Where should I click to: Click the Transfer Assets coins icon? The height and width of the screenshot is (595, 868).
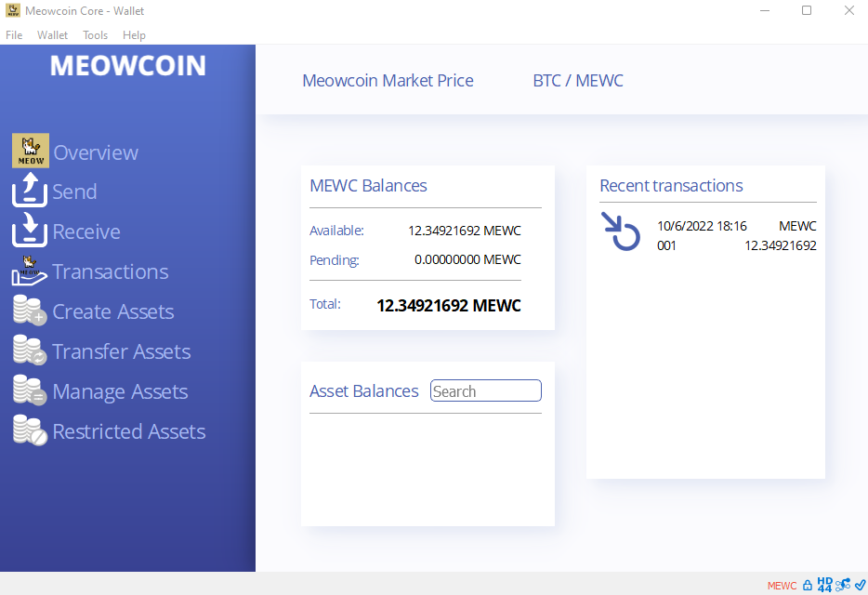click(30, 350)
